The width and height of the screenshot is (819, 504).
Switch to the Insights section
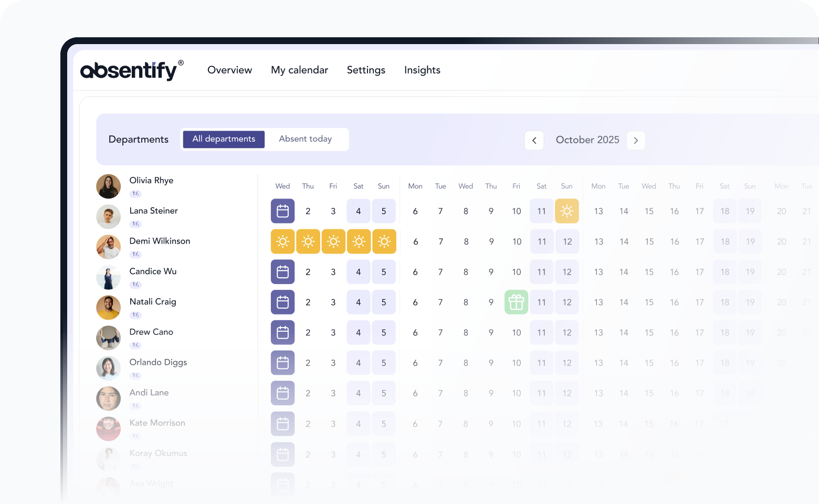422,70
